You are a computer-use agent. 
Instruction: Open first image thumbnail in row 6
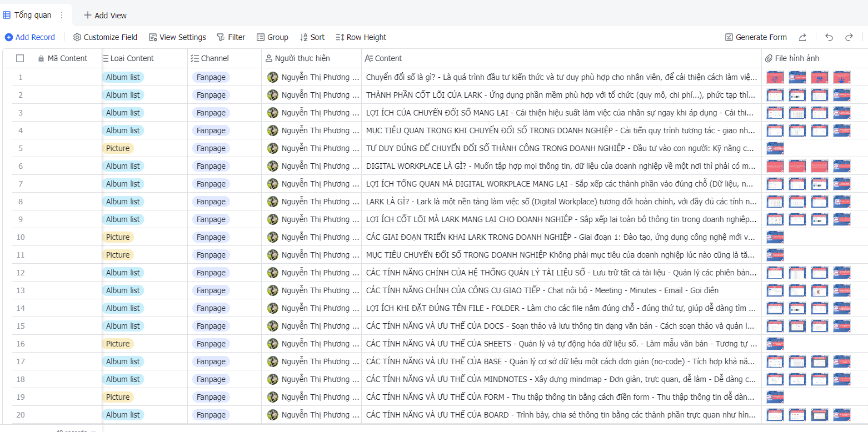(775, 166)
